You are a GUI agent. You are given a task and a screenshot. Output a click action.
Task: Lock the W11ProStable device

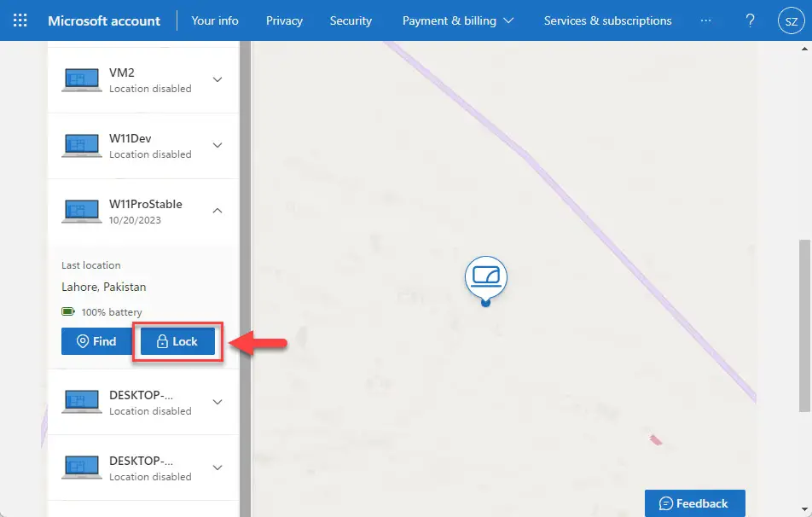[x=177, y=341]
